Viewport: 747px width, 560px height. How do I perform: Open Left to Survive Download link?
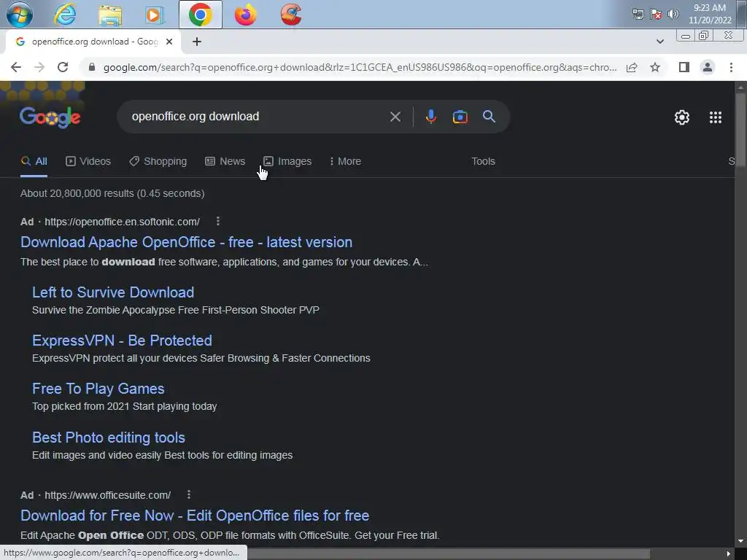pos(113,292)
